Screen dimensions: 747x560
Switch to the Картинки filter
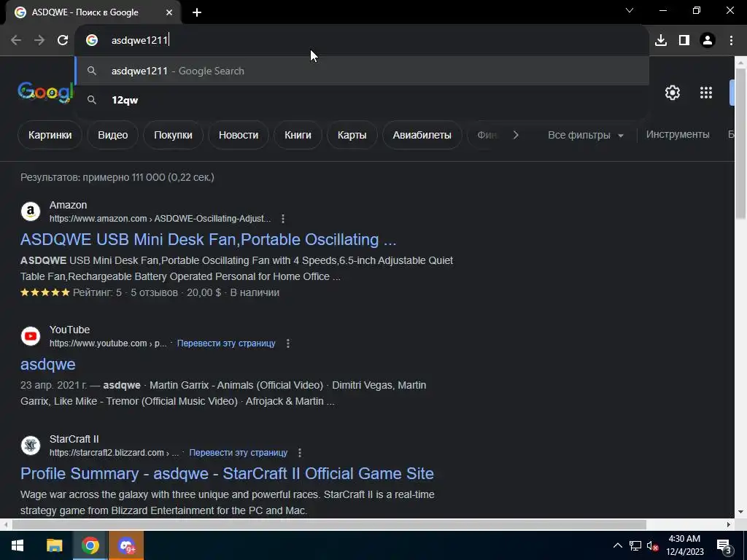[50, 135]
